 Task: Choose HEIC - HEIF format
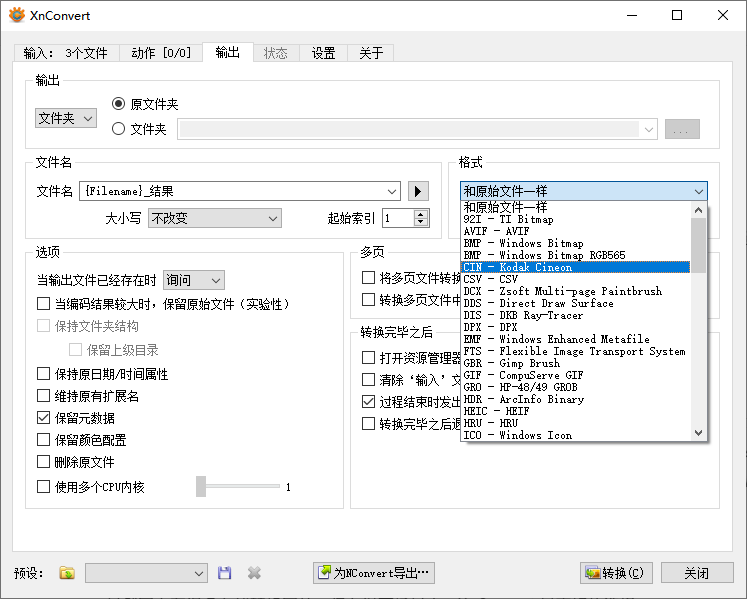[575, 411]
